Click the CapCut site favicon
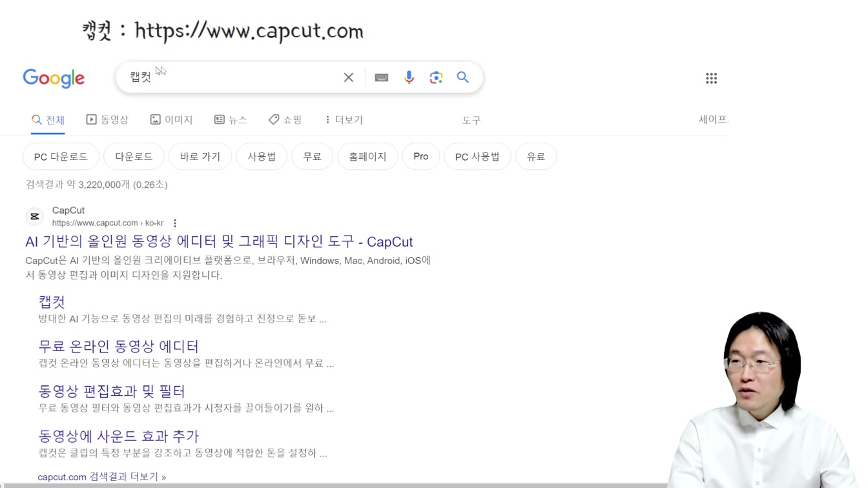This screenshot has height=488, width=868. (x=35, y=216)
